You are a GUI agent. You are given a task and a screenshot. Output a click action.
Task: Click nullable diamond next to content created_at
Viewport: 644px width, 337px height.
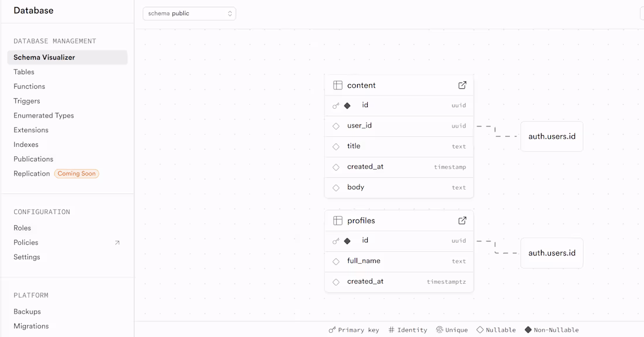[336, 167]
